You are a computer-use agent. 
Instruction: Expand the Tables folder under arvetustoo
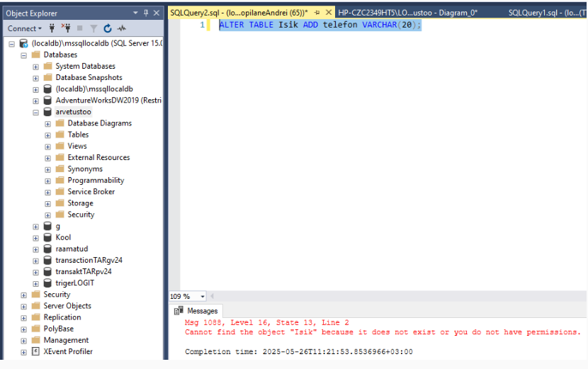(48, 135)
